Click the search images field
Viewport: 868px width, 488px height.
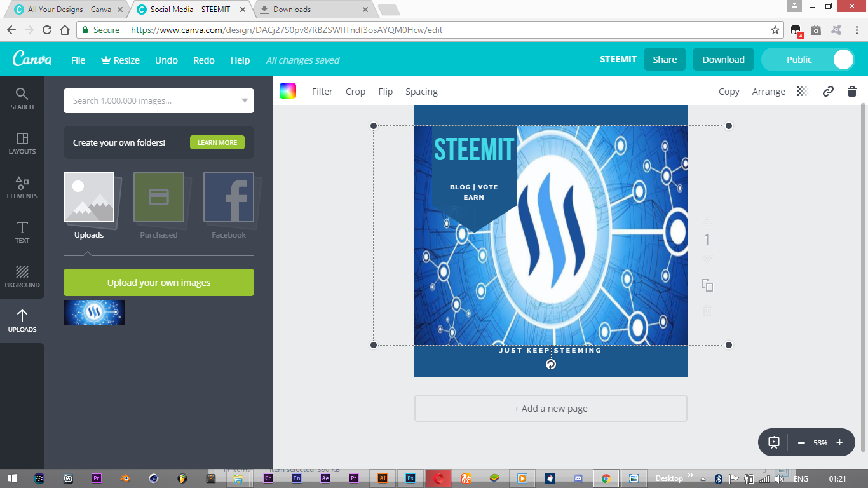tap(159, 100)
